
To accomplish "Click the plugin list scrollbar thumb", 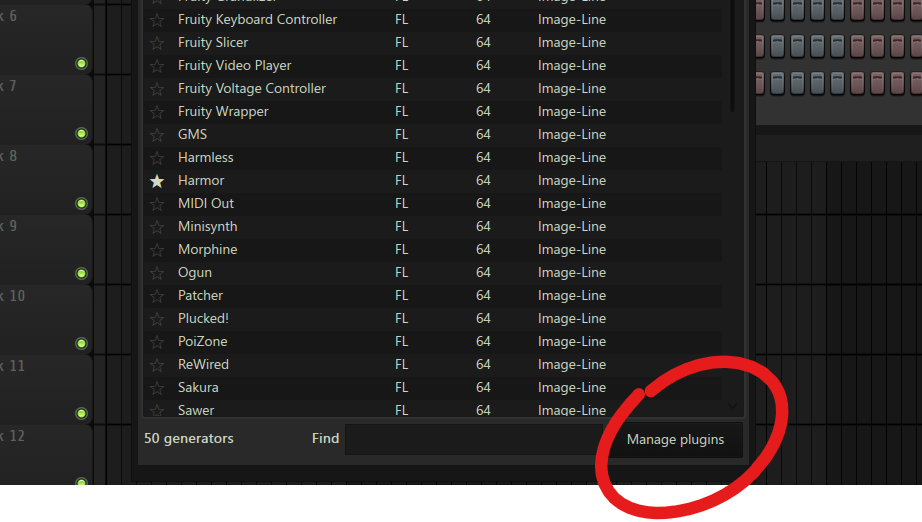I will (x=732, y=56).
